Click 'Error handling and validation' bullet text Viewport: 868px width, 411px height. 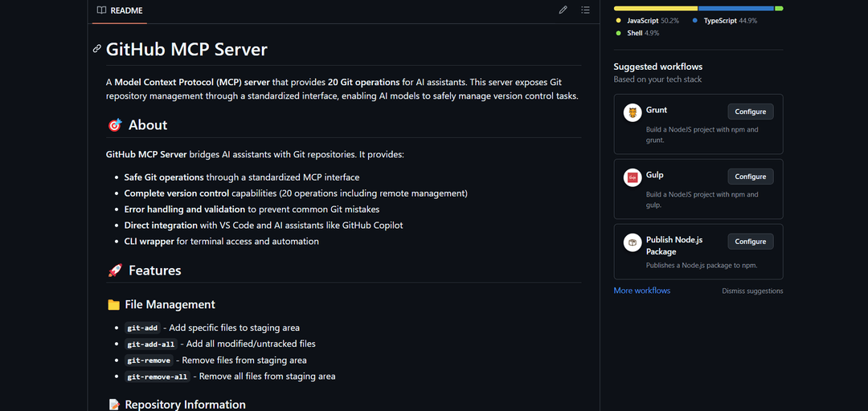[x=184, y=210]
